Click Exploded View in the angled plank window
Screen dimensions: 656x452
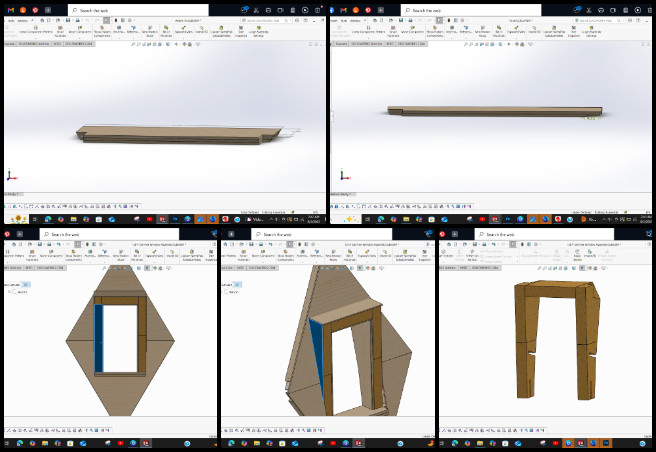pos(183,30)
